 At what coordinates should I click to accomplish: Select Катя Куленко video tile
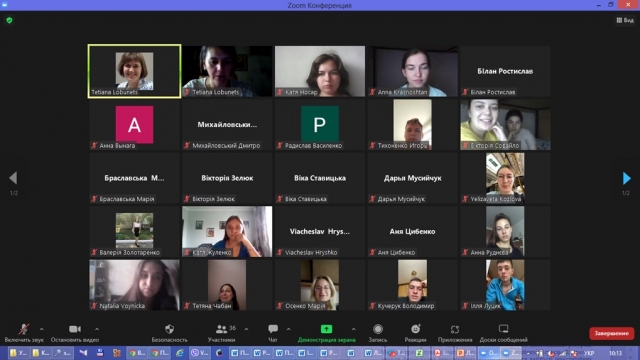(x=227, y=231)
